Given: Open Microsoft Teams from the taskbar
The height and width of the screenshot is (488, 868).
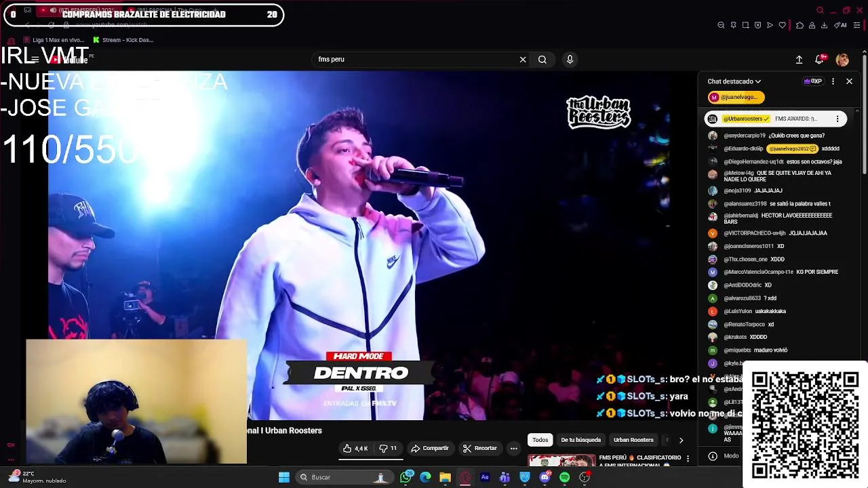Looking at the screenshot, I should pyautogui.click(x=505, y=477).
